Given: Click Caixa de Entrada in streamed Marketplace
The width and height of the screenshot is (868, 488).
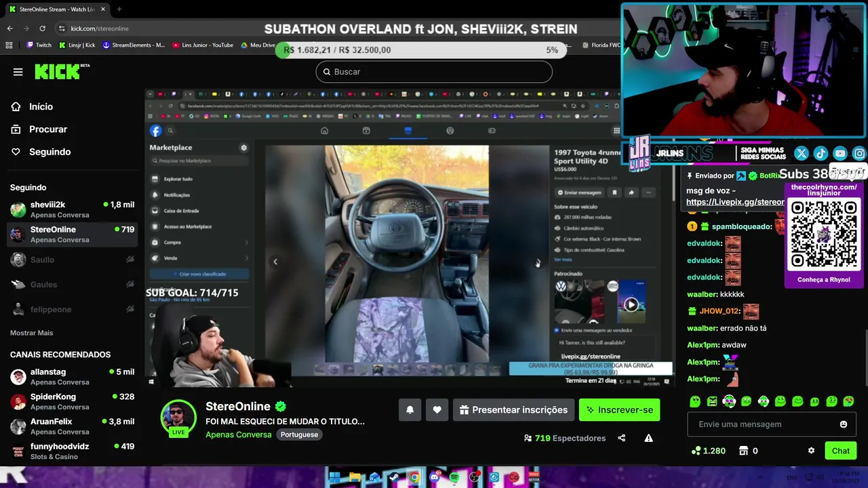Looking at the screenshot, I should 181,211.
